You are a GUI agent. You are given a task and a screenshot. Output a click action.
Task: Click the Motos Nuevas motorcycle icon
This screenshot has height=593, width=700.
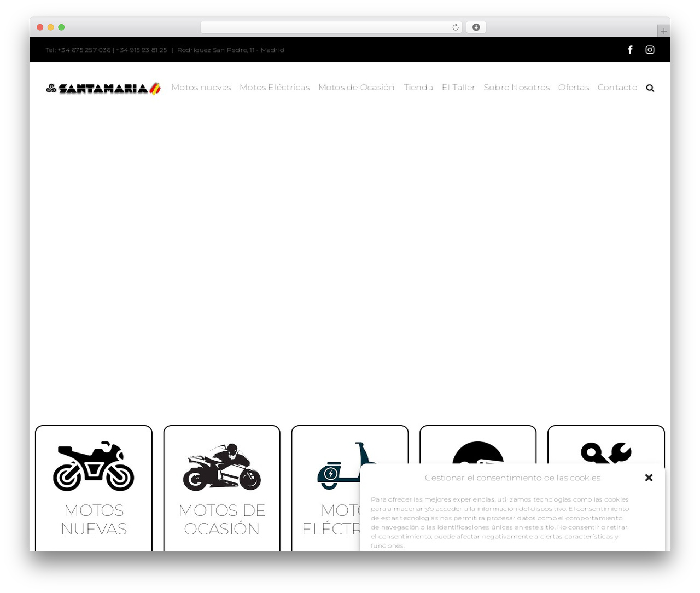(94, 466)
